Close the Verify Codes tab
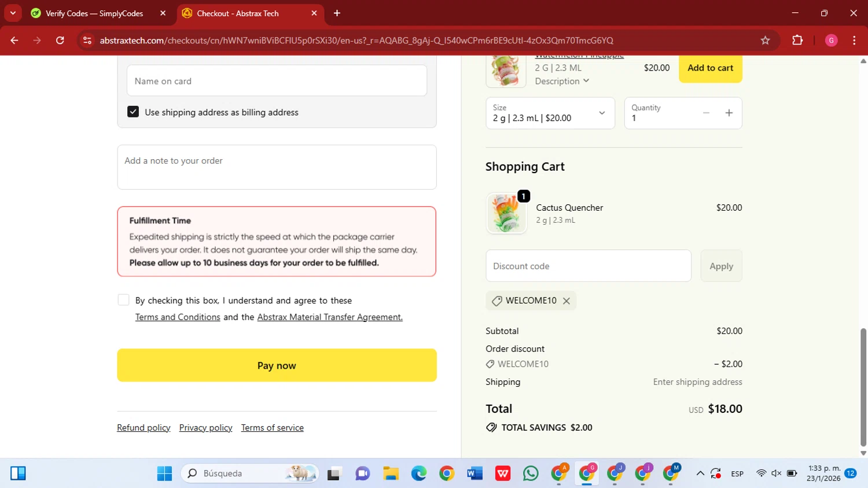This screenshot has width=868, height=488. (x=163, y=13)
